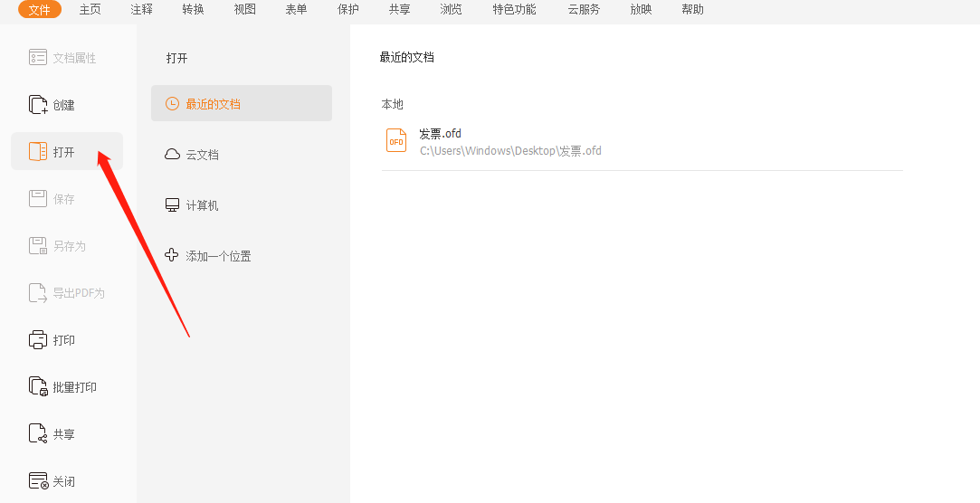
Task: Click the 帮助 (Help) menu tab
Action: click(x=692, y=10)
